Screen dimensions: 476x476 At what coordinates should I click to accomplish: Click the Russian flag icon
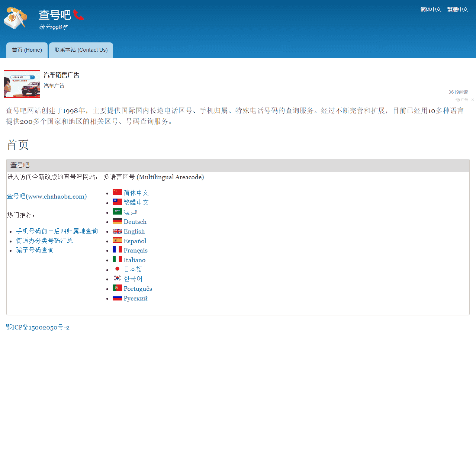(x=117, y=298)
